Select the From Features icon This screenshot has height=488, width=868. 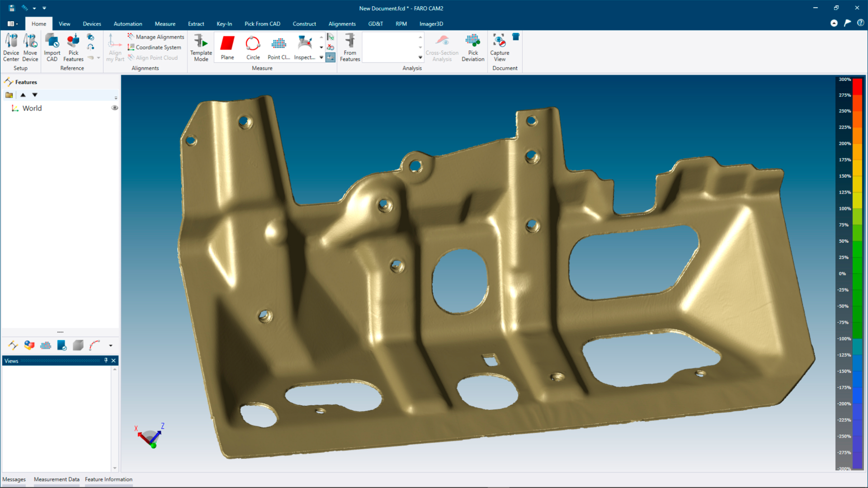(349, 47)
